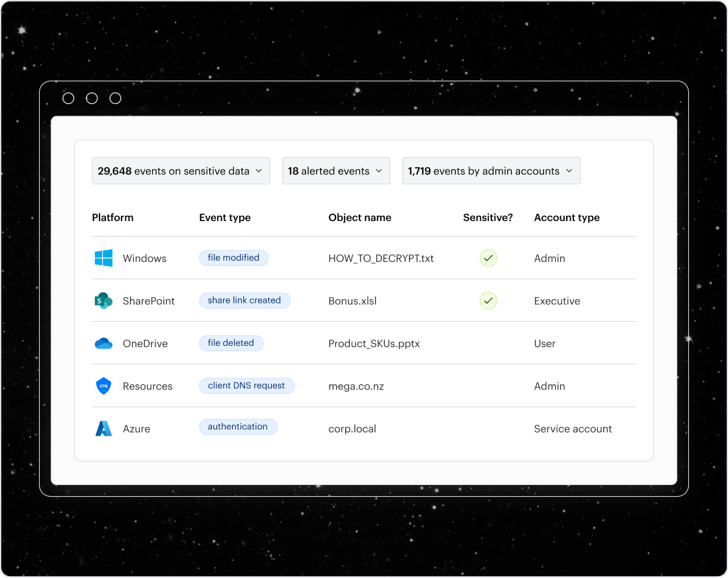Click the file modified event tag

pyautogui.click(x=233, y=258)
